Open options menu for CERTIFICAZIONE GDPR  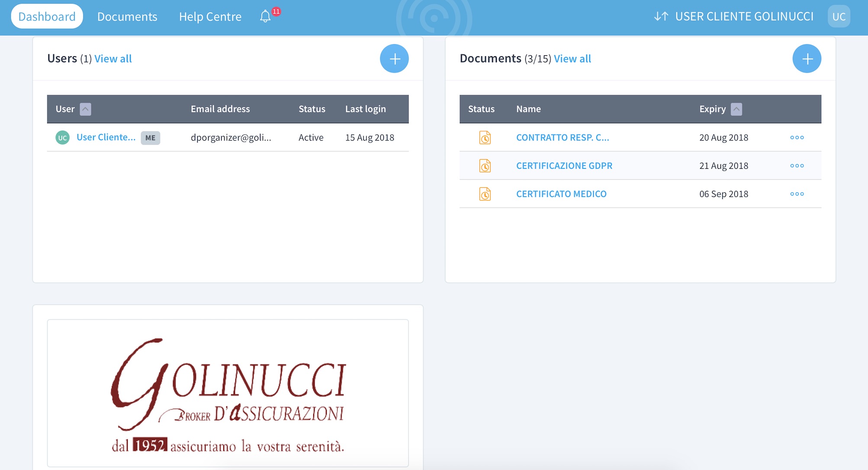point(797,166)
